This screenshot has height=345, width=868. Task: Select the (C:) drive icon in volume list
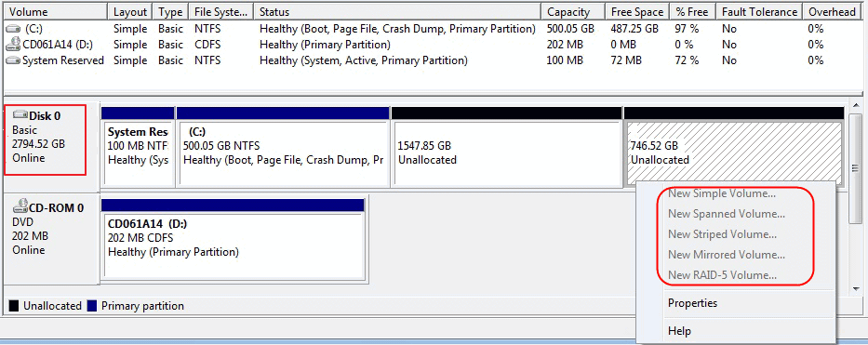(x=13, y=29)
